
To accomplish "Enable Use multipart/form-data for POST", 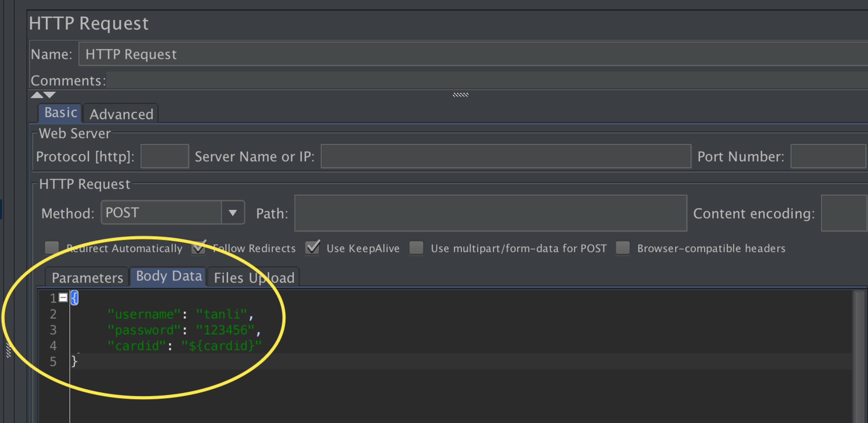I will coord(416,248).
